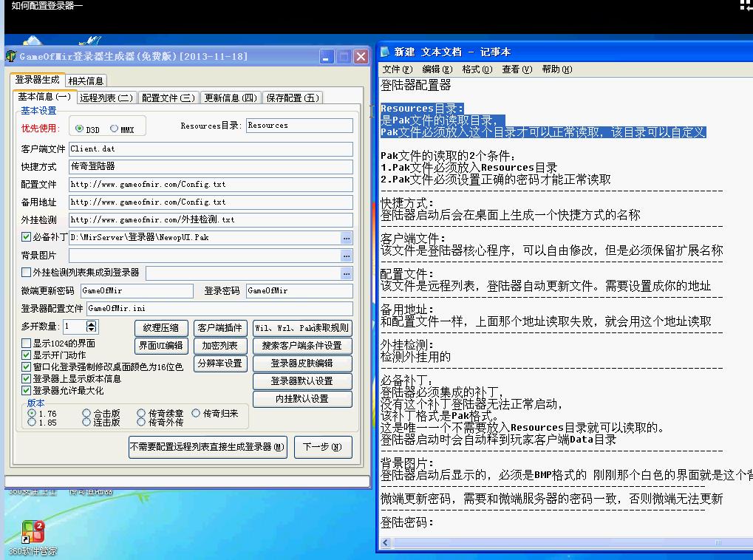This screenshot has height=560, width=753.
Task: Switch to 相关信息 tab
Action: click(86, 81)
